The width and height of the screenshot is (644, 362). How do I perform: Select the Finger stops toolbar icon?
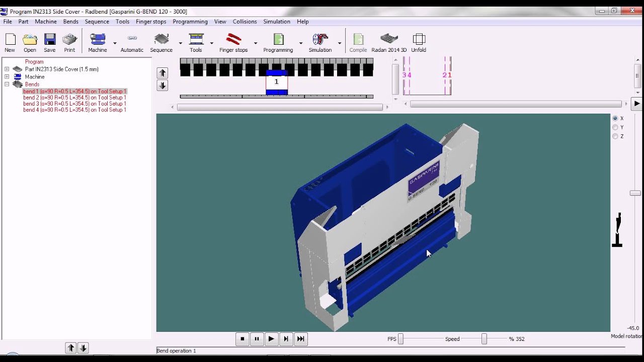tap(233, 40)
